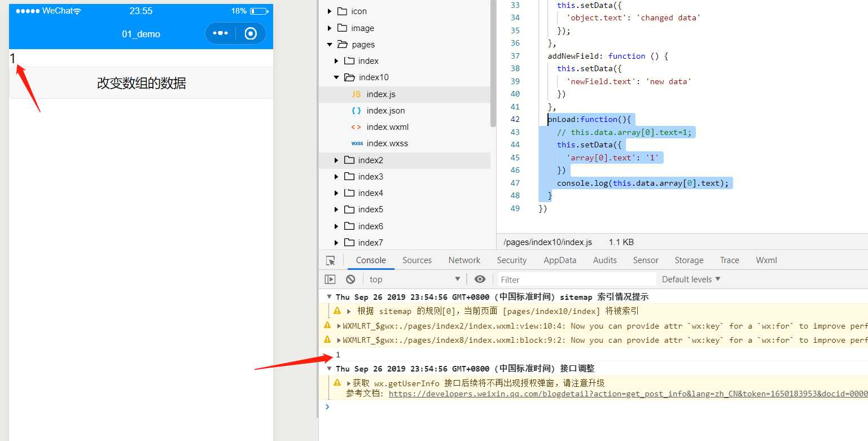Click the 改变数组的数据 button
This screenshot has width=868, height=441.
click(x=141, y=83)
